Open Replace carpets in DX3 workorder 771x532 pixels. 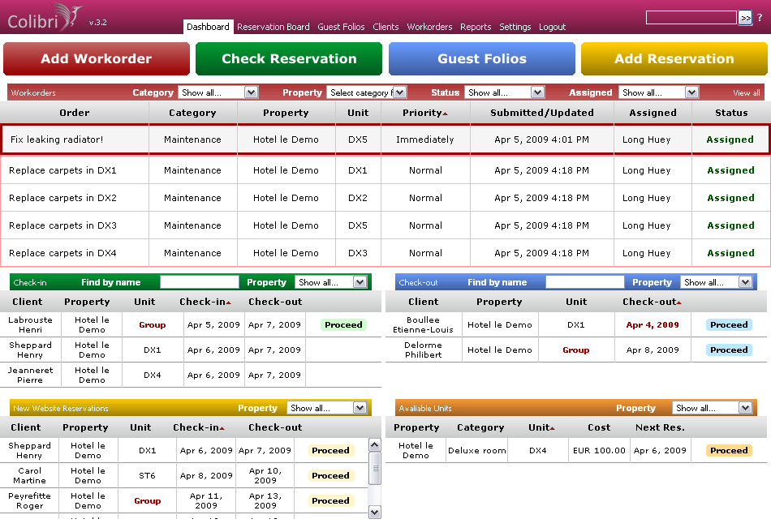click(62, 225)
